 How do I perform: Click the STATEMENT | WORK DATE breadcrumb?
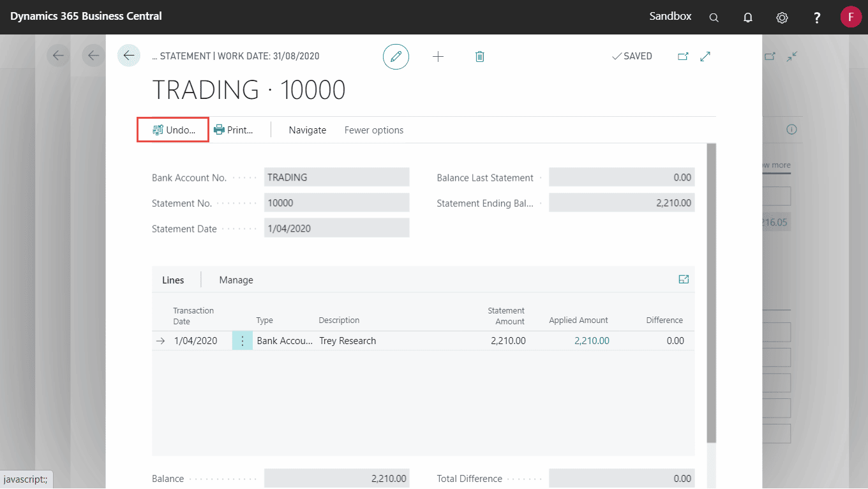[236, 56]
